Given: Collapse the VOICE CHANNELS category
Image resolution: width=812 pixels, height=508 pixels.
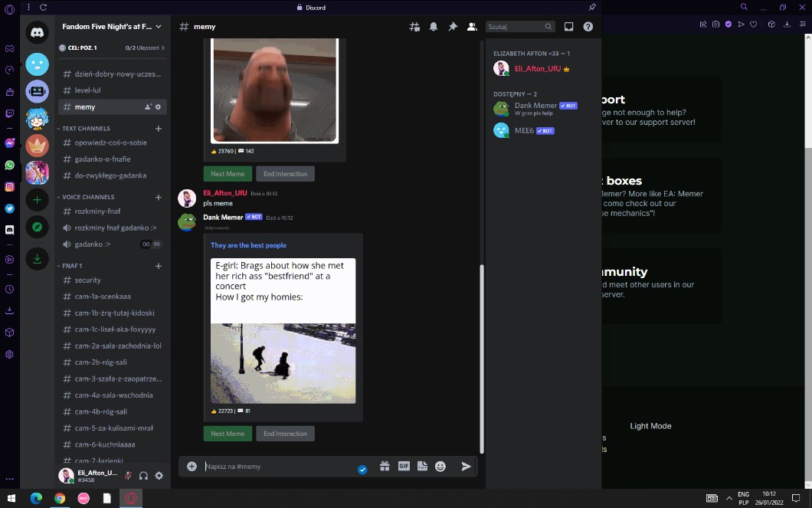Looking at the screenshot, I should (88, 197).
